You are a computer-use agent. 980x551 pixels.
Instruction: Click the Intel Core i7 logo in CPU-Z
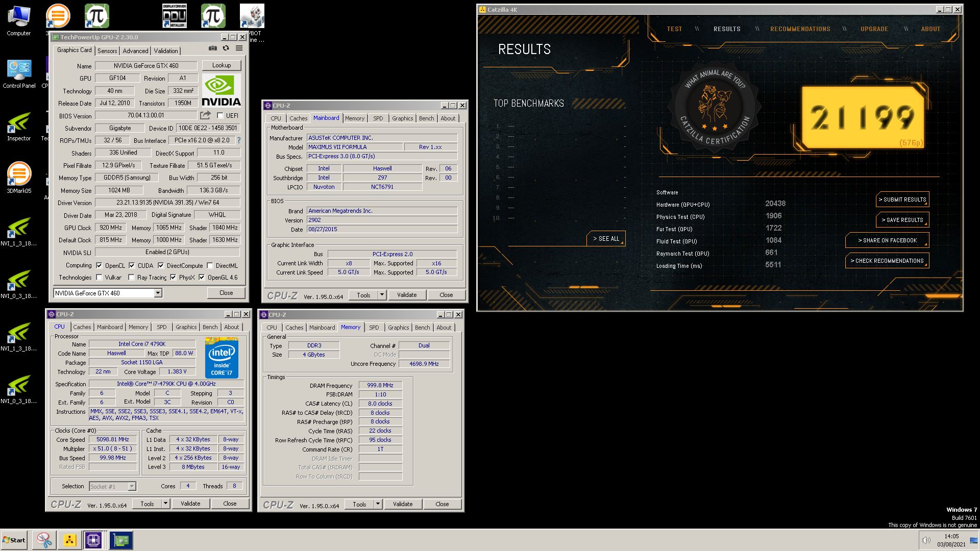tap(222, 358)
